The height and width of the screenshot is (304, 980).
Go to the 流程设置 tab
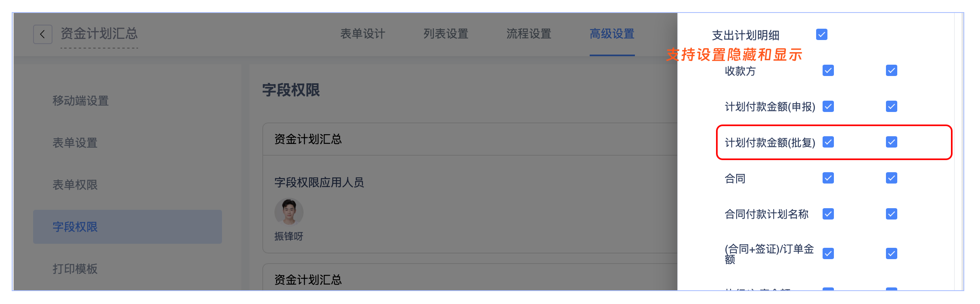tap(529, 34)
